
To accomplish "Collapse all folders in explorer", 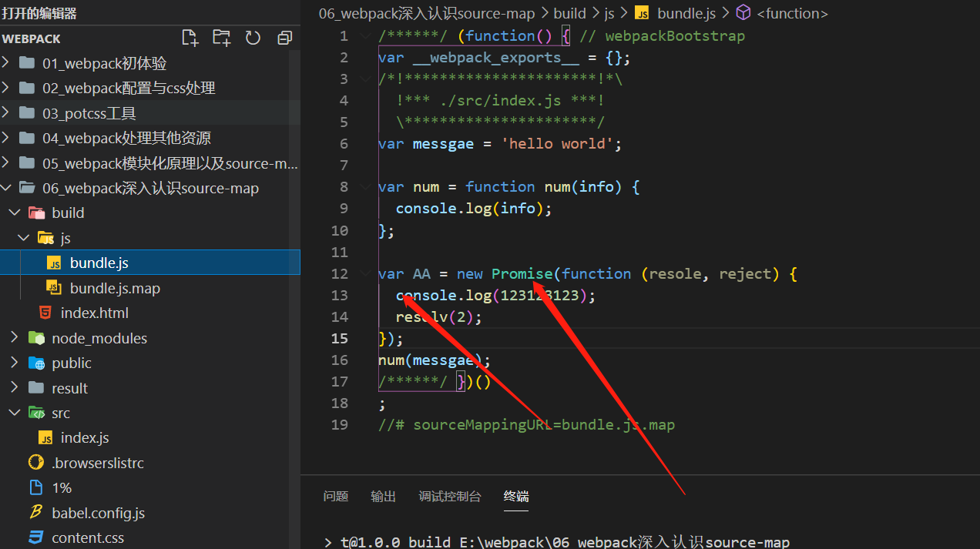I will tap(284, 38).
